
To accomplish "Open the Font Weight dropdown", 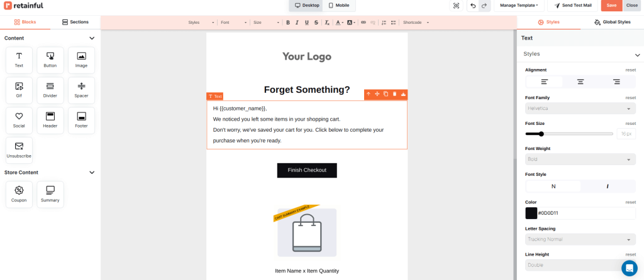I will (580, 159).
